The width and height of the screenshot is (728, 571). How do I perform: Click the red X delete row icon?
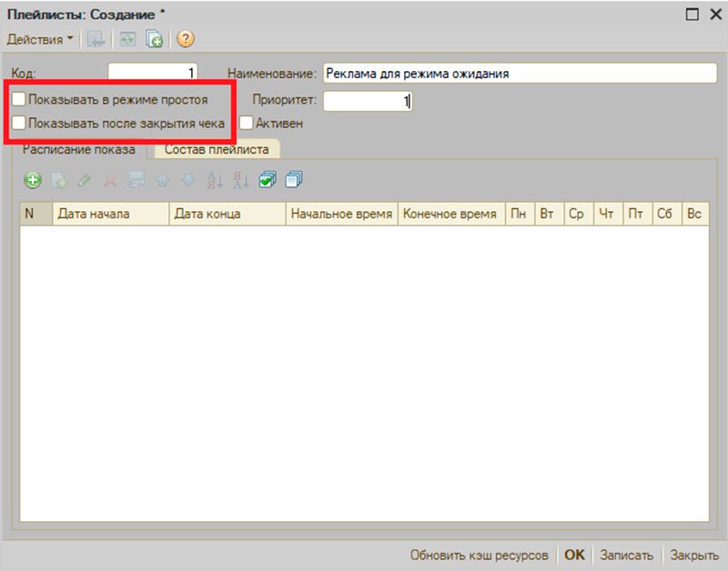coord(110,180)
